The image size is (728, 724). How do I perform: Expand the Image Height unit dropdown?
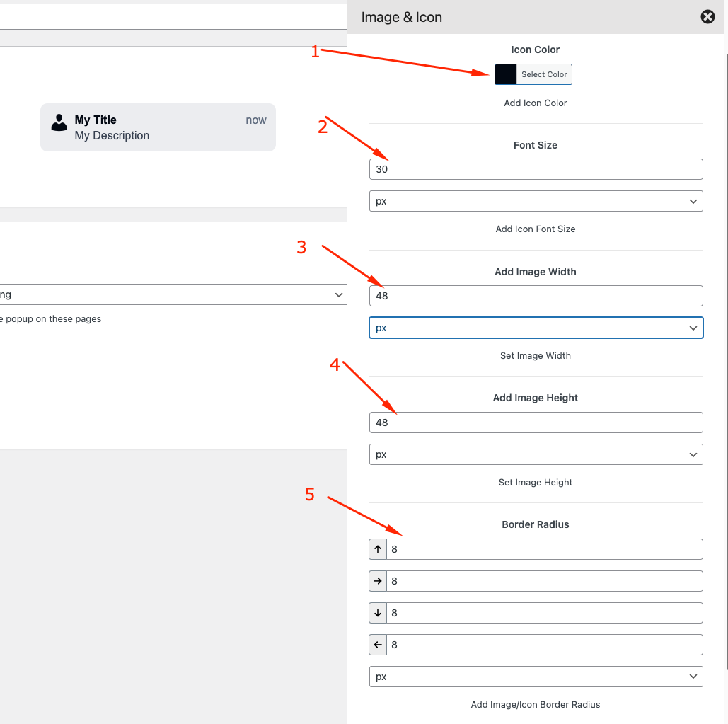(536, 454)
